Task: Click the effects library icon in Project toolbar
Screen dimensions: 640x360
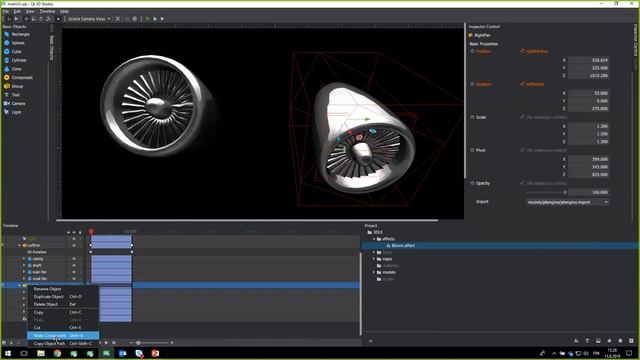Action: [x=576, y=340]
